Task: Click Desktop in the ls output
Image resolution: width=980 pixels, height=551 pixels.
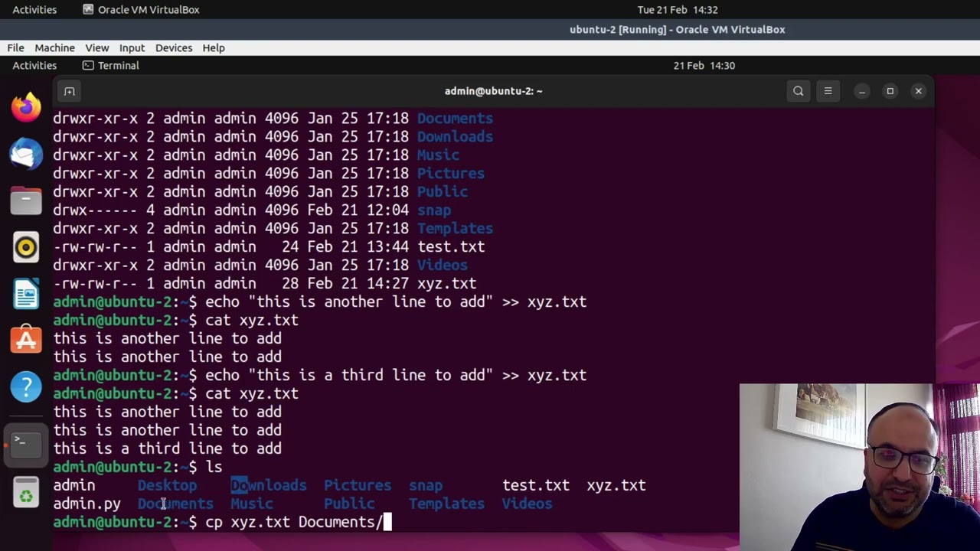Action: point(167,486)
